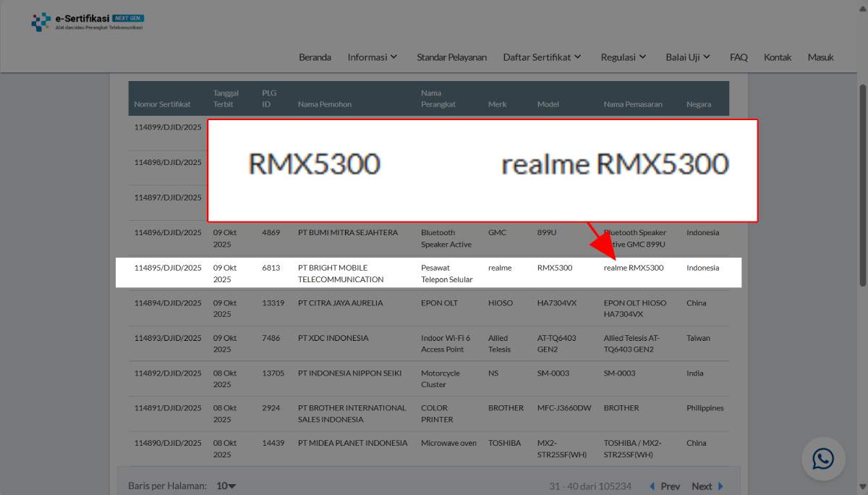Expand the Informasi dropdown menu
This screenshot has height=495, width=868.
click(x=373, y=57)
